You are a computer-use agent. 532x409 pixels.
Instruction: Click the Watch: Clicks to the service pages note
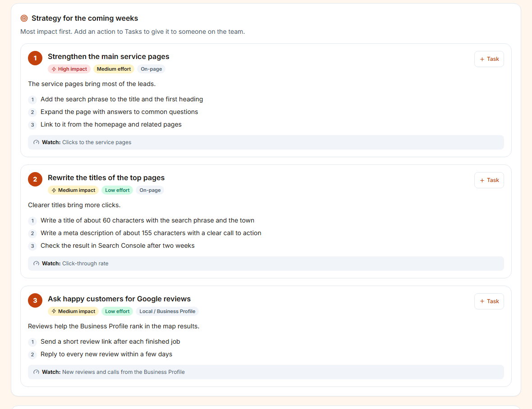coord(266,142)
